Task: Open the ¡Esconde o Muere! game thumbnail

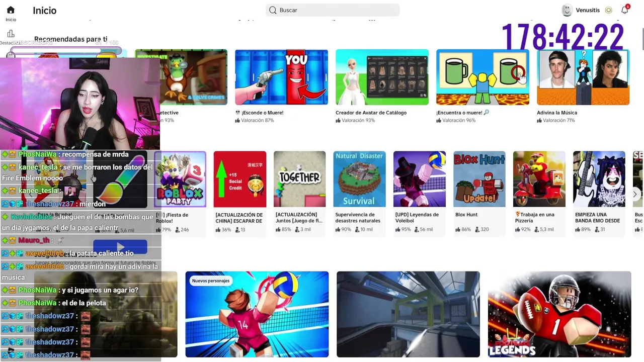Action: pyautogui.click(x=281, y=77)
